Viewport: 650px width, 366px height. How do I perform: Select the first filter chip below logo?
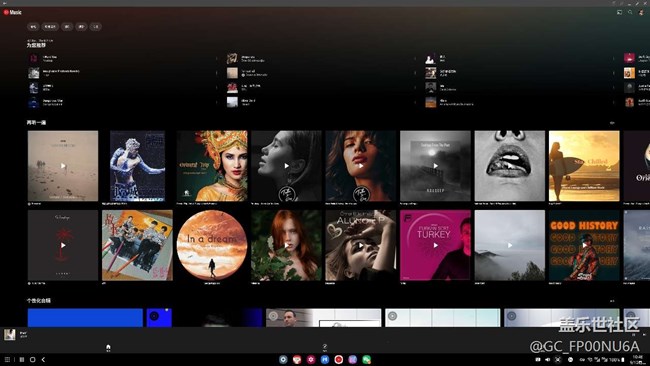click(33, 27)
